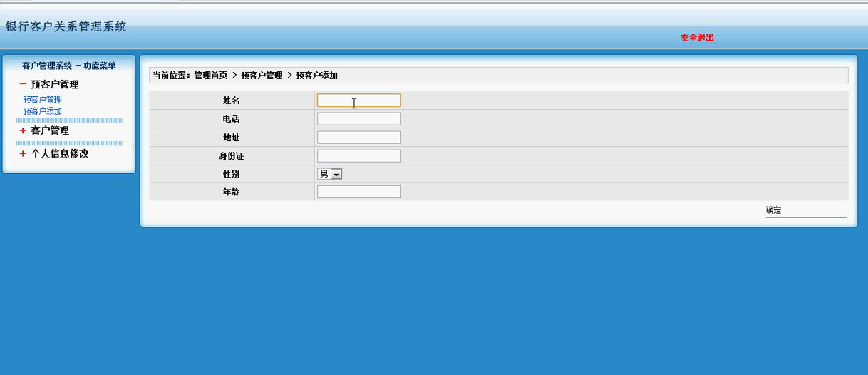Open the 预客户管理 submenu link
Image resolution: width=868 pixels, height=375 pixels.
click(x=43, y=100)
